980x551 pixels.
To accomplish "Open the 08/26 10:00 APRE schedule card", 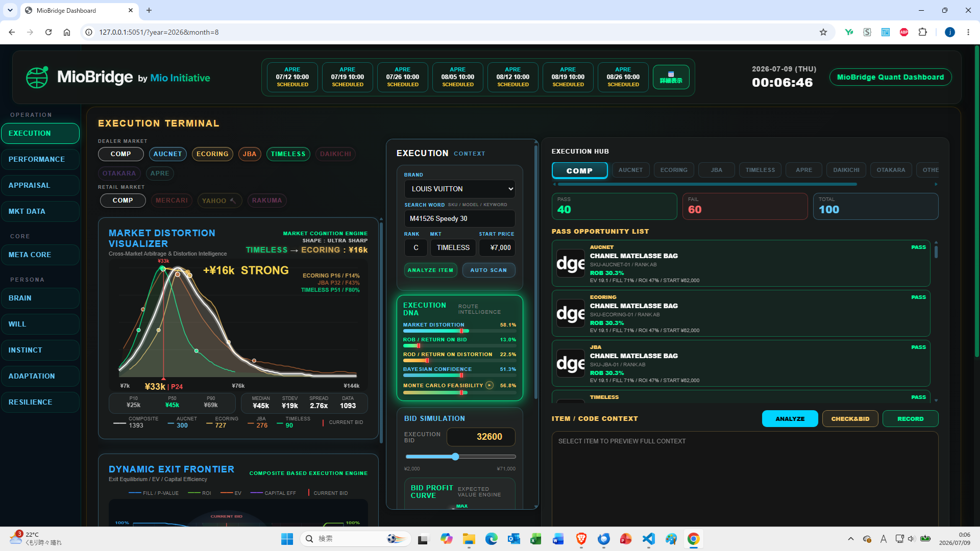I will (x=623, y=77).
